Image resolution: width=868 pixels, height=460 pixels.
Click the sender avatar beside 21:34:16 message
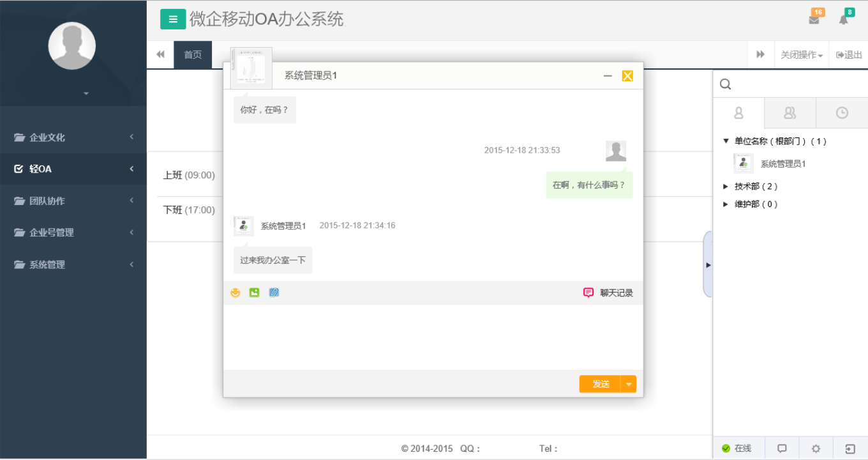pyautogui.click(x=244, y=226)
